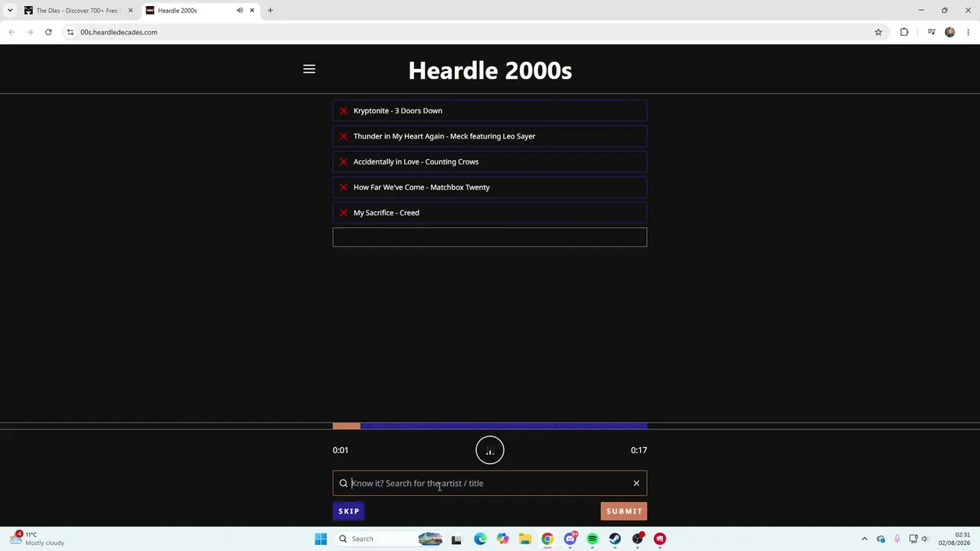The height and width of the screenshot is (551, 980).
Task: Go forward in browser history
Action: pos(30,32)
